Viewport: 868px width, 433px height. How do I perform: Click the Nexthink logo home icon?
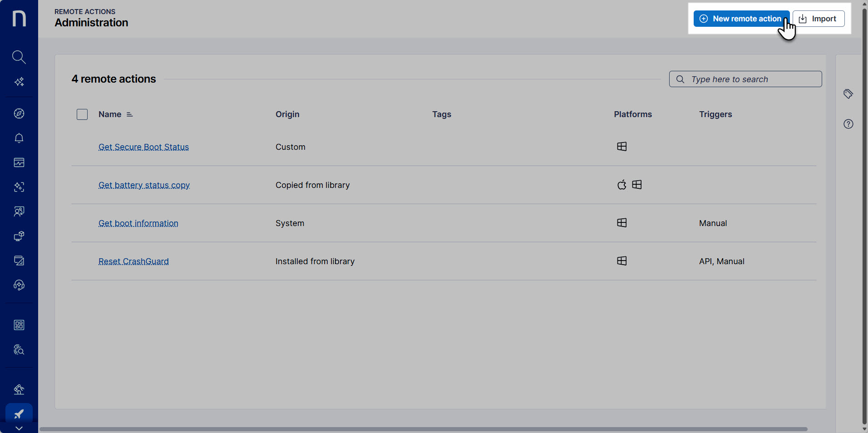(19, 19)
